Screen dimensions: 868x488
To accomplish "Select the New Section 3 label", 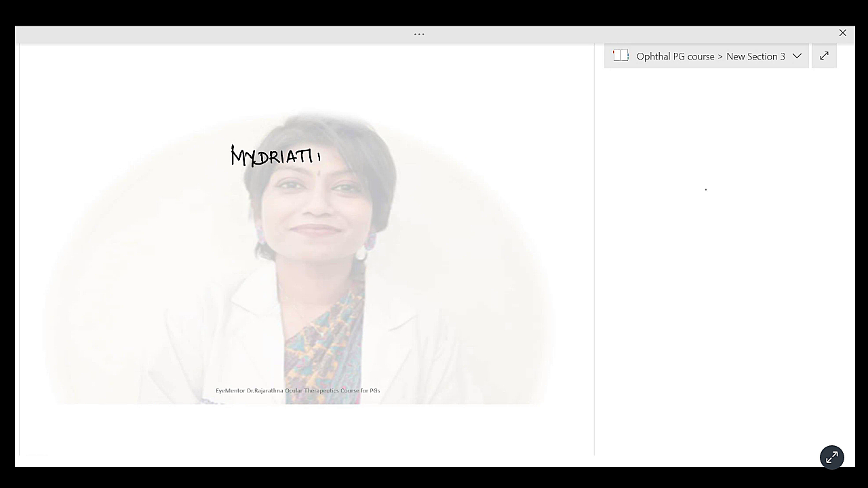I will [755, 56].
